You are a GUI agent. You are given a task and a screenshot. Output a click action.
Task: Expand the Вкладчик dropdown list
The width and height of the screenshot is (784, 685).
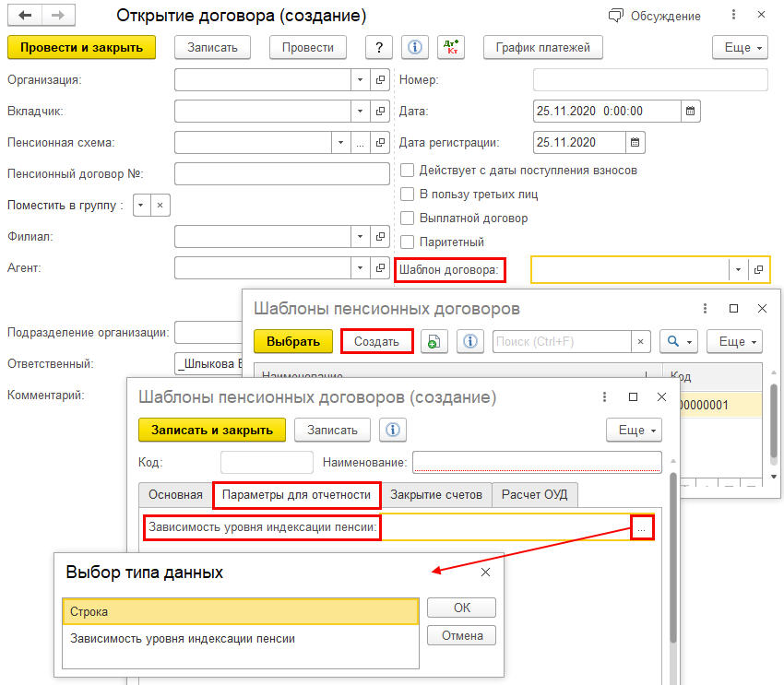361,112
